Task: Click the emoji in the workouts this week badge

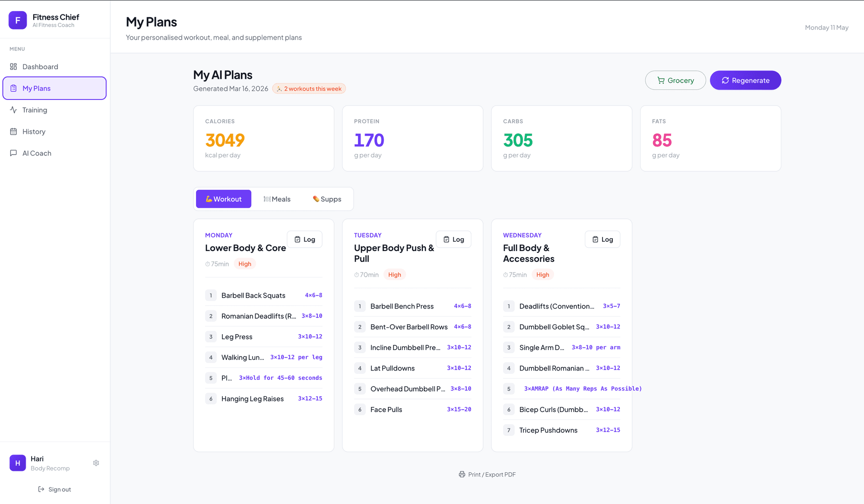Action: pyautogui.click(x=279, y=89)
